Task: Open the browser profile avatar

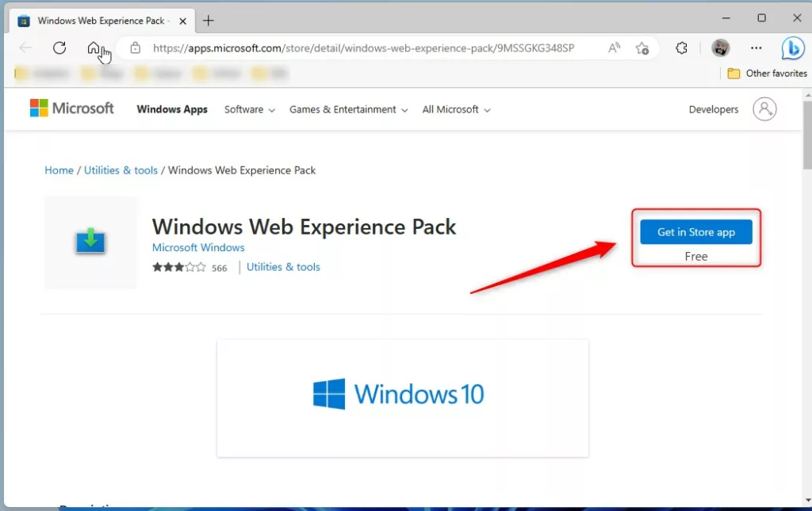Action: point(720,48)
